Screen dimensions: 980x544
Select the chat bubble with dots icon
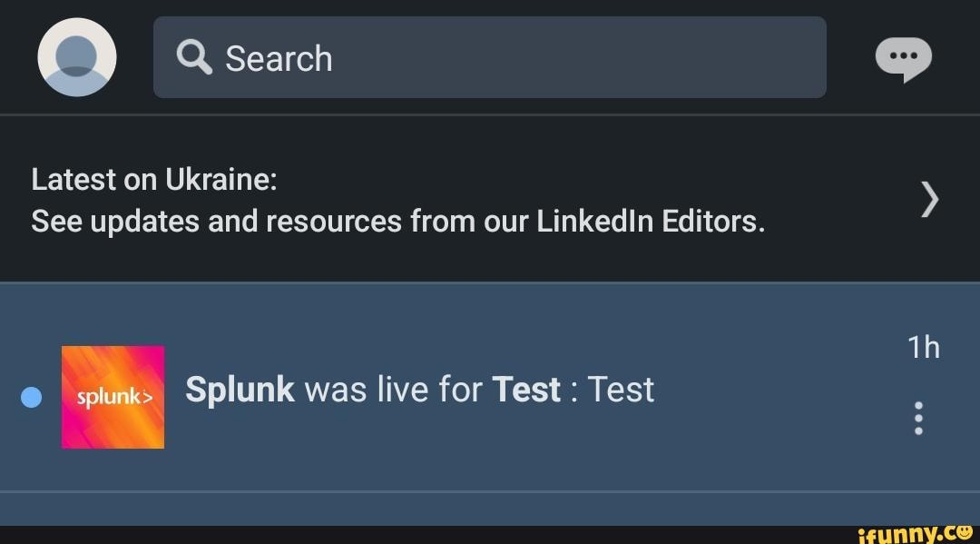[x=904, y=57]
